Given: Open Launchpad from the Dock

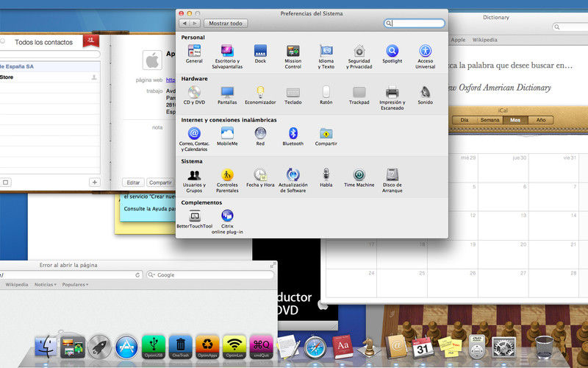Looking at the screenshot, I should click(x=99, y=347).
